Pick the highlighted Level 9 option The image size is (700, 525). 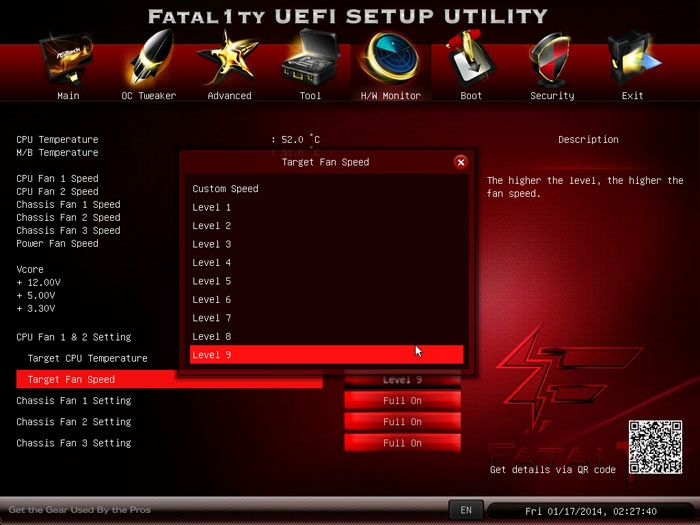click(x=326, y=354)
